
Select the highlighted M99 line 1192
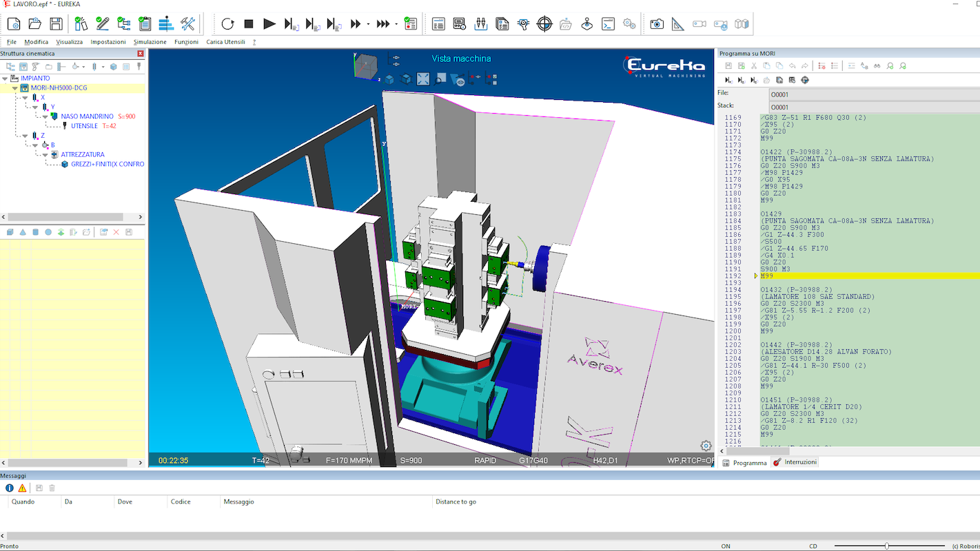point(870,276)
